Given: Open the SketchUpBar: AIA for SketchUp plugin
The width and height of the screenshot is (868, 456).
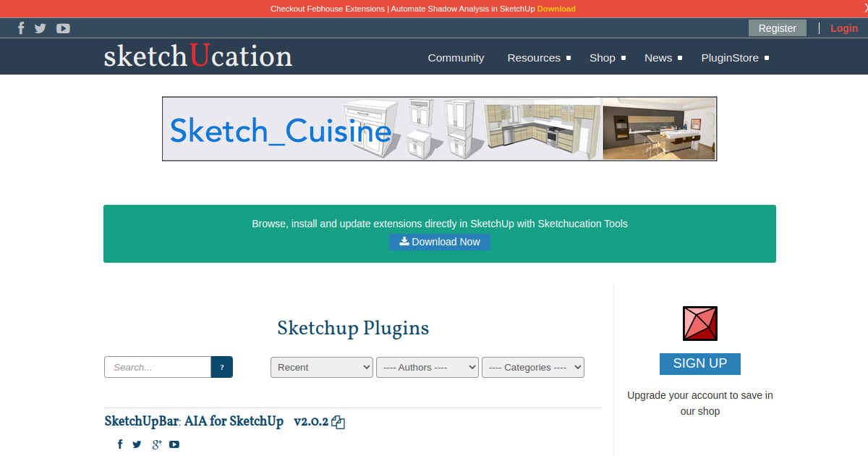Looking at the screenshot, I should 194,421.
